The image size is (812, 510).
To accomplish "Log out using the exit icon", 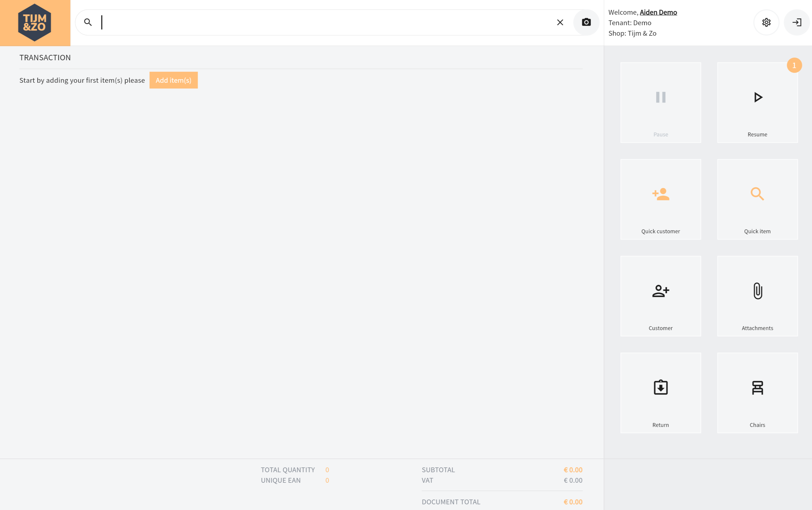I will point(796,22).
